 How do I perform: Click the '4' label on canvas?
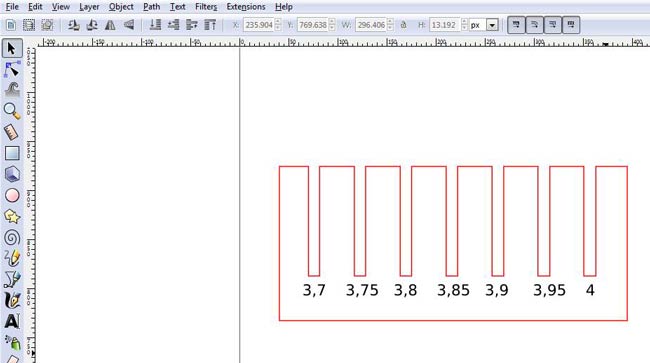(590, 290)
